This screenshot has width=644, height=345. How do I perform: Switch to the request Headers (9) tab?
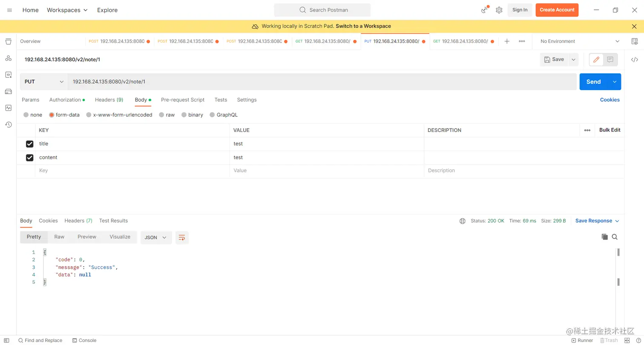(x=109, y=100)
